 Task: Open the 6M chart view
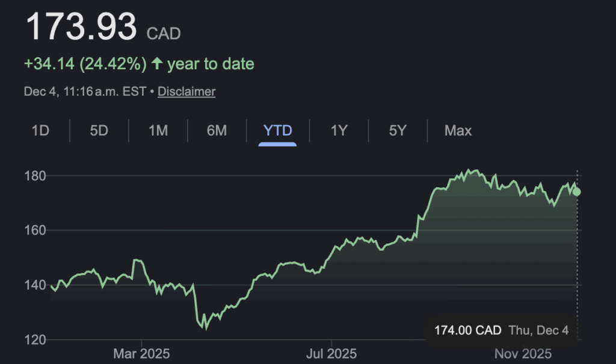tap(217, 130)
